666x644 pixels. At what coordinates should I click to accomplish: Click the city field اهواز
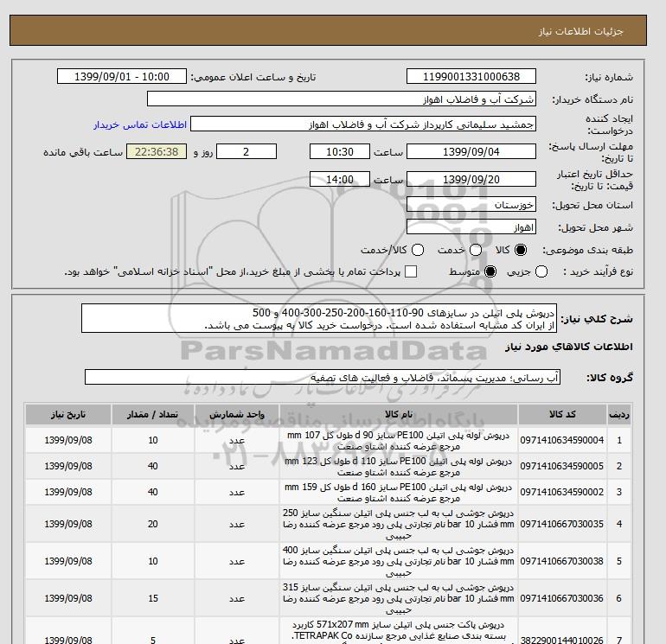pyautogui.click(x=471, y=227)
